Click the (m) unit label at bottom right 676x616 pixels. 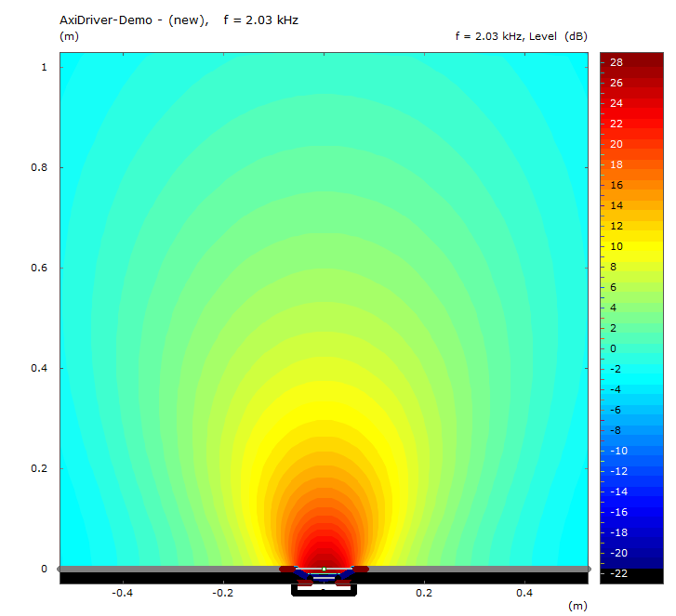tap(577, 606)
